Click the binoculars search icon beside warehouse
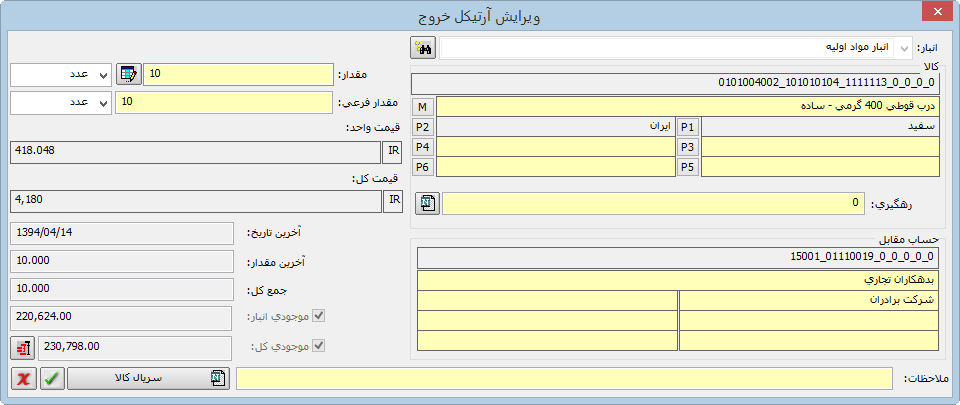 point(423,48)
